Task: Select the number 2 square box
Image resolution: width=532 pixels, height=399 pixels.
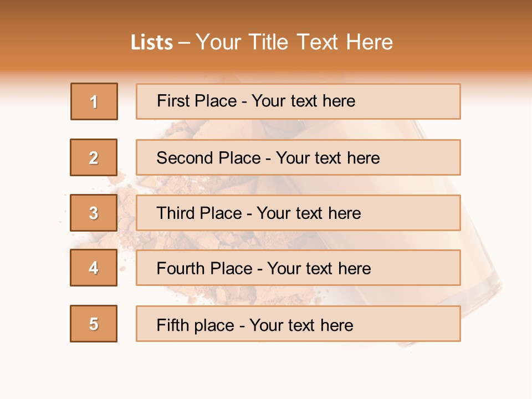Action: 94,157
